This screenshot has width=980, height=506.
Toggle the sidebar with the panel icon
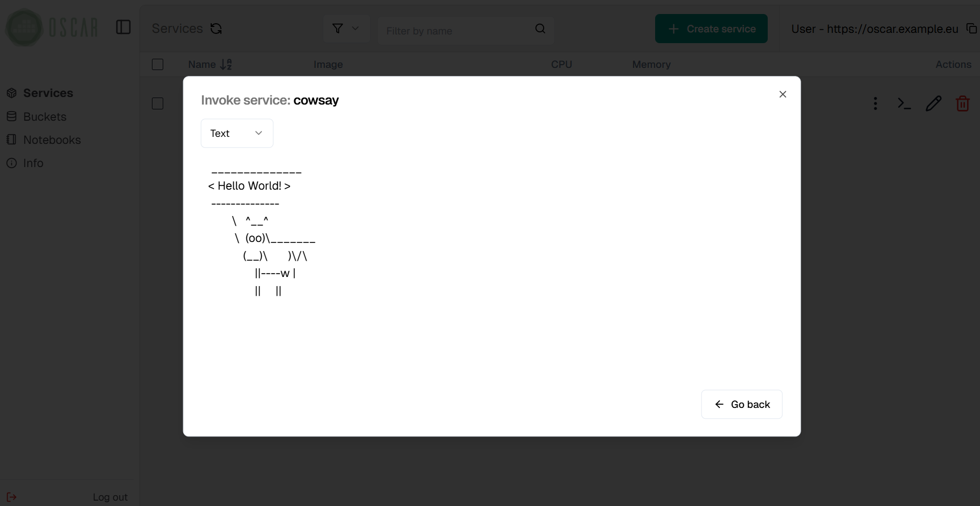[123, 27]
